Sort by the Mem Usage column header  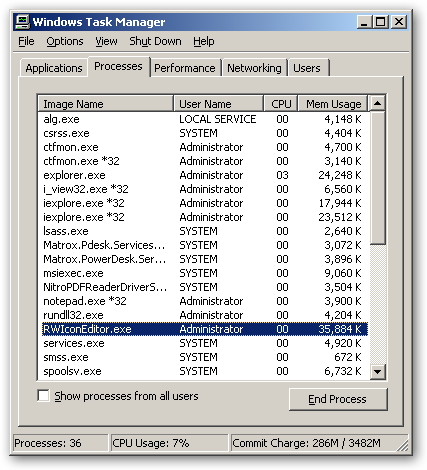pos(333,104)
